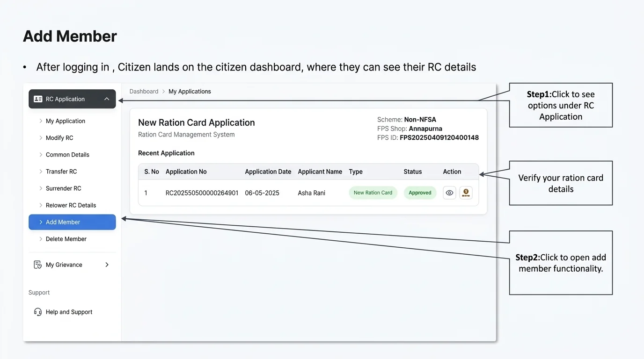Open My Grievance section
The image size is (644, 359).
click(x=72, y=265)
